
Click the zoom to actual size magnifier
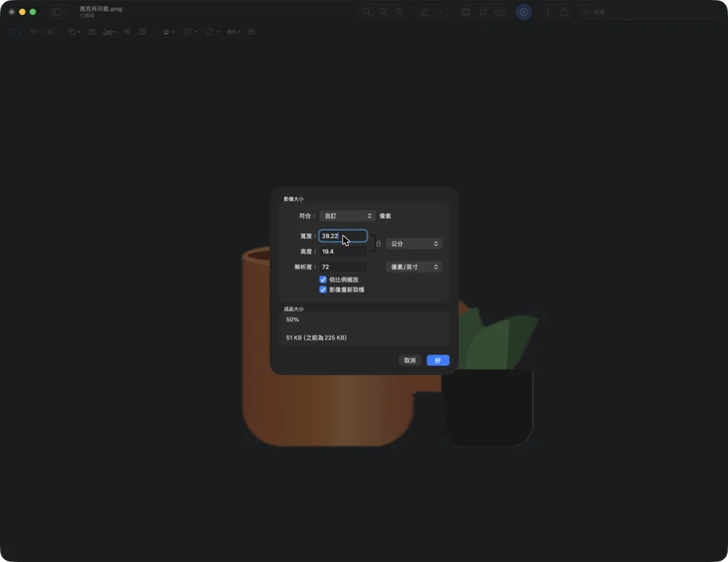[x=383, y=12]
